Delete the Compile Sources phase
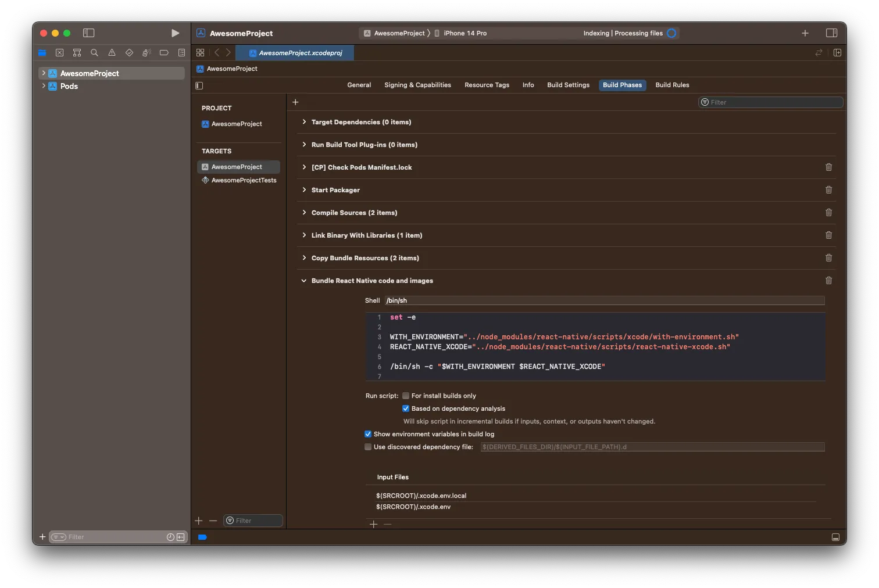This screenshot has height=588, width=879. [828, 213]
